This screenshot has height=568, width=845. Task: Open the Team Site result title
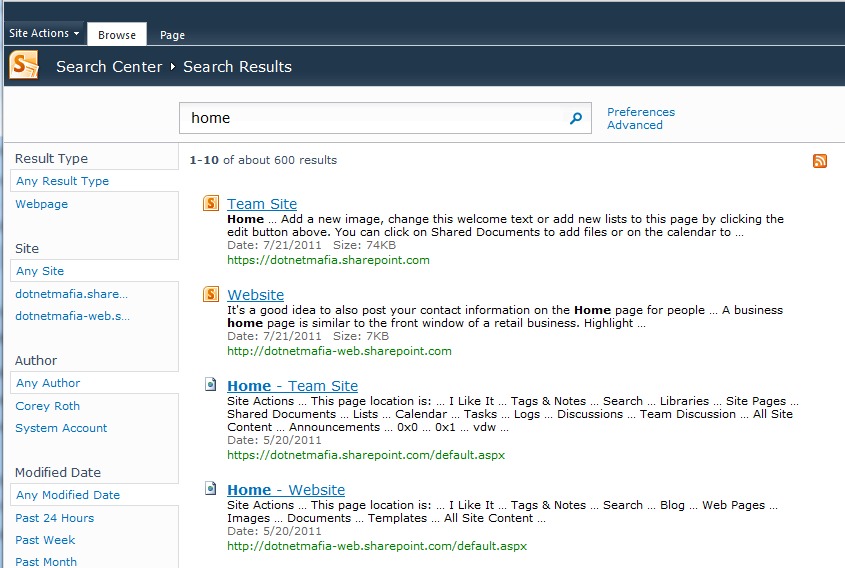coord(262,204)
